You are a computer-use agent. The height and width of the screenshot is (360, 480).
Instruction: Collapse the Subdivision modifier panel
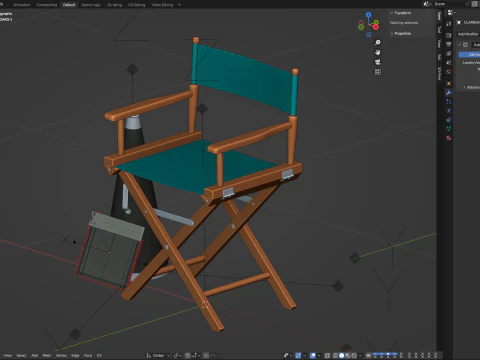(460, 45)
